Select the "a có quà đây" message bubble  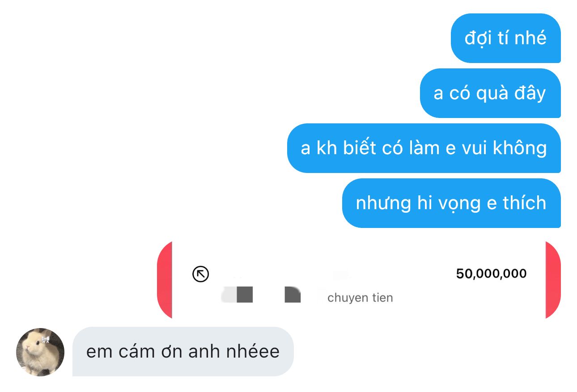pos(490,93)
